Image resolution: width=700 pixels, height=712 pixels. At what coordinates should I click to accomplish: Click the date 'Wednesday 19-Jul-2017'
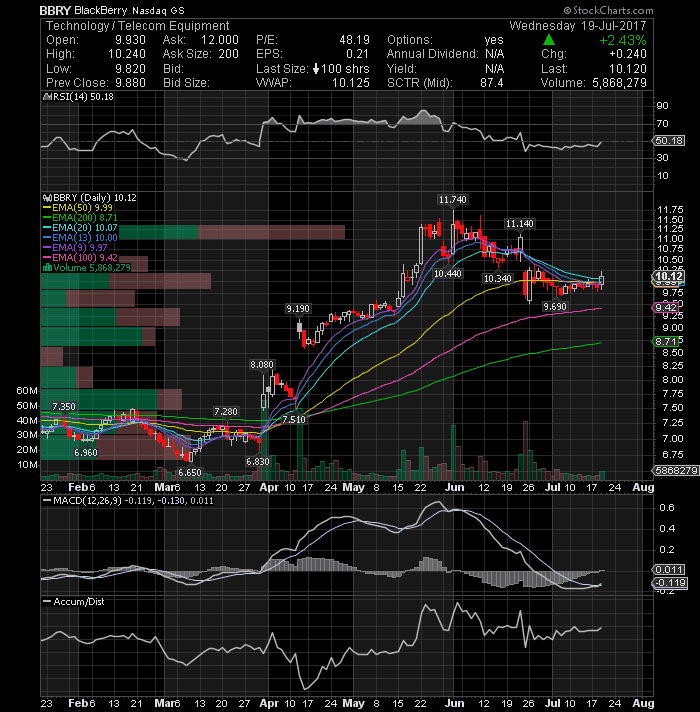[578, 25]
